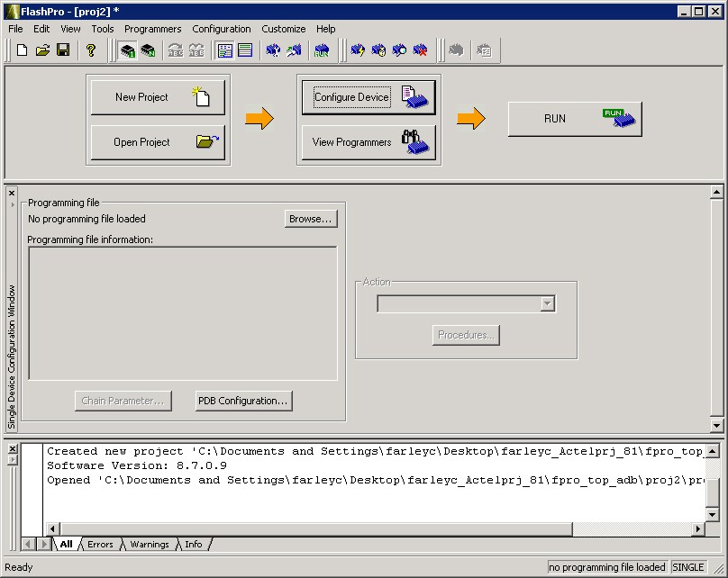This screenshot has height=578, width=728.
Task: Click the green-lined log window toolbar icon
Action: tap(245, 50)
